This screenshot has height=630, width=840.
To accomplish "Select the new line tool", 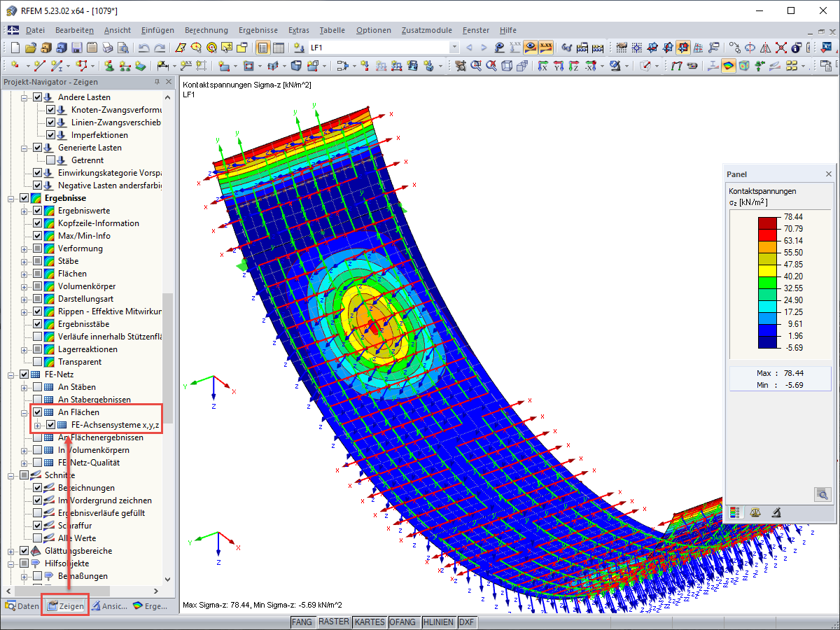I will [39, 66].
